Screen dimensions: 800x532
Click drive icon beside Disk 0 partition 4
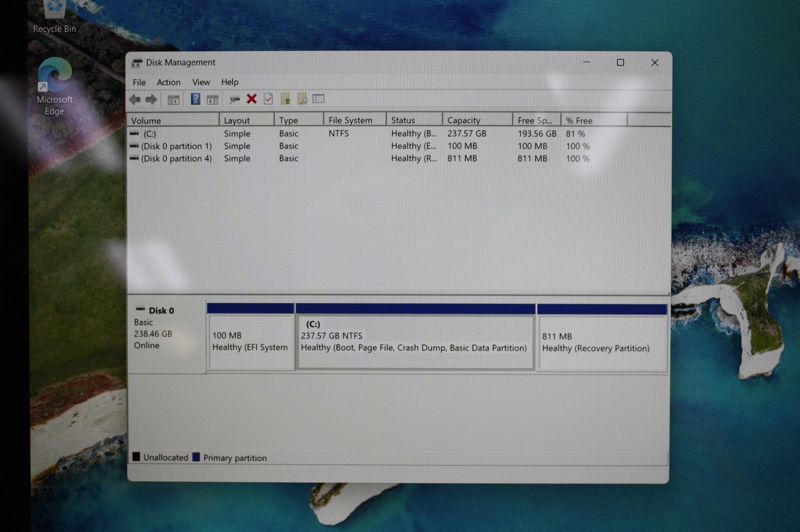pyautogui.click(x=134, y=158)
